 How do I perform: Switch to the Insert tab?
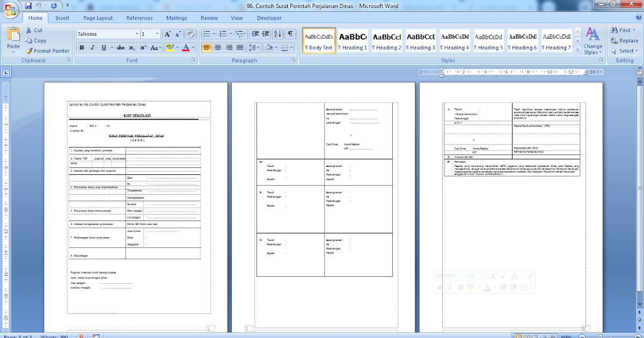click(x=62, y=18)
